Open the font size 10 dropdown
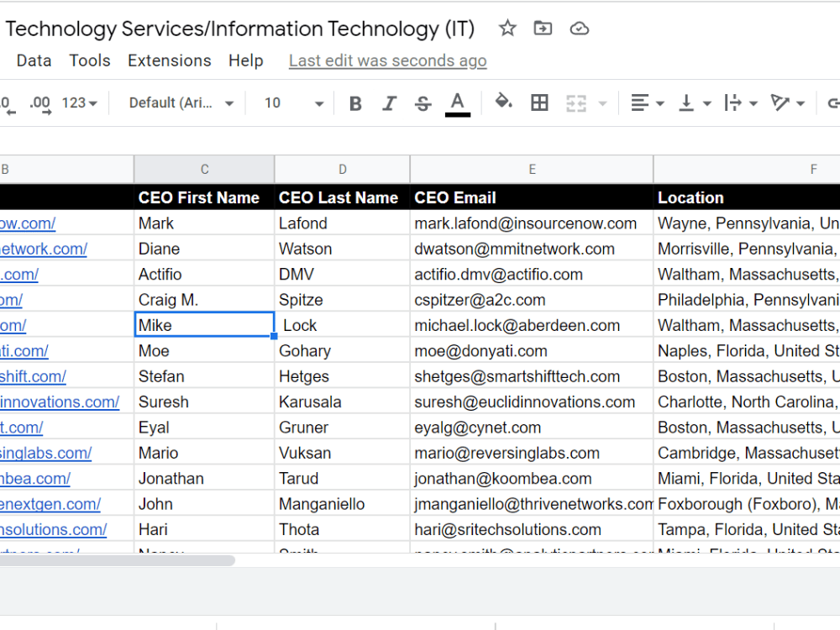The width and height of the screenshot is (840, 630). (293, 102)
